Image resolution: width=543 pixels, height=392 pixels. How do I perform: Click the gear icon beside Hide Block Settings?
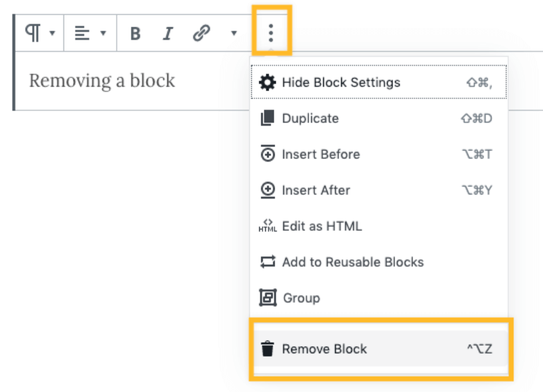(x=267, y=83)
